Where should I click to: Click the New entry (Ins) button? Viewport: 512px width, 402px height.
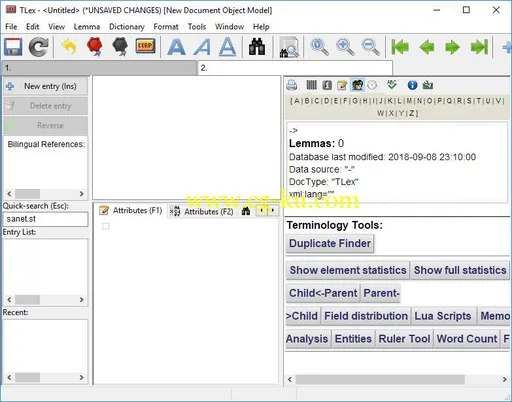45,86
